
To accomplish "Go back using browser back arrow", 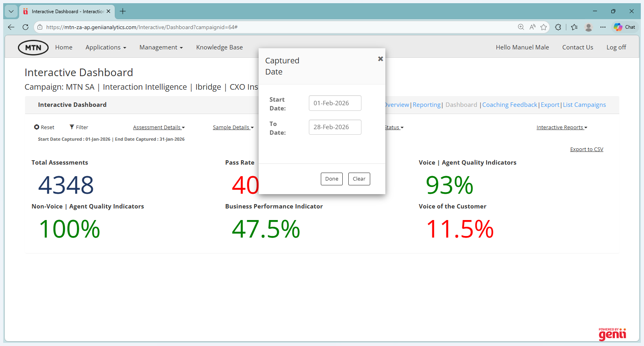I will tap(11, 27).
